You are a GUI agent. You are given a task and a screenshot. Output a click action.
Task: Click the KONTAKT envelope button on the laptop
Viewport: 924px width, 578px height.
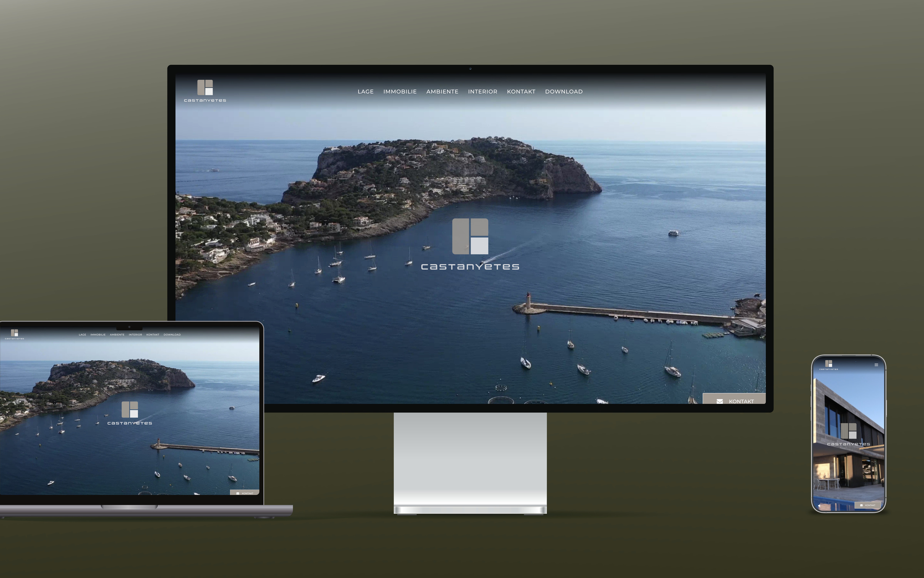tap(244, 493)
